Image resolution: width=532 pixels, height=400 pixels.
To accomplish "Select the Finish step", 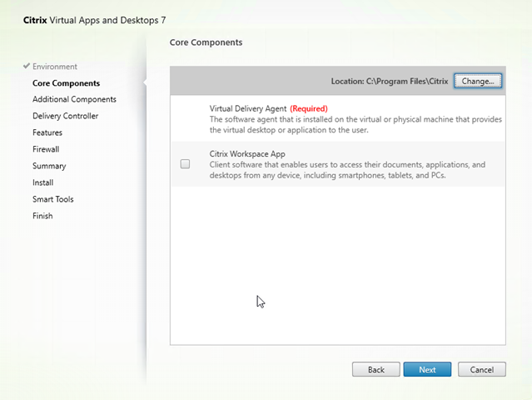I will coord(42,216).
